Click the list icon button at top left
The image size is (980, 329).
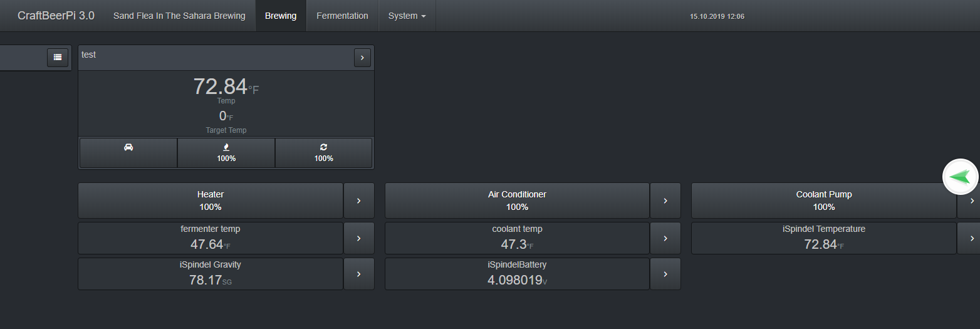coord(58,57)
